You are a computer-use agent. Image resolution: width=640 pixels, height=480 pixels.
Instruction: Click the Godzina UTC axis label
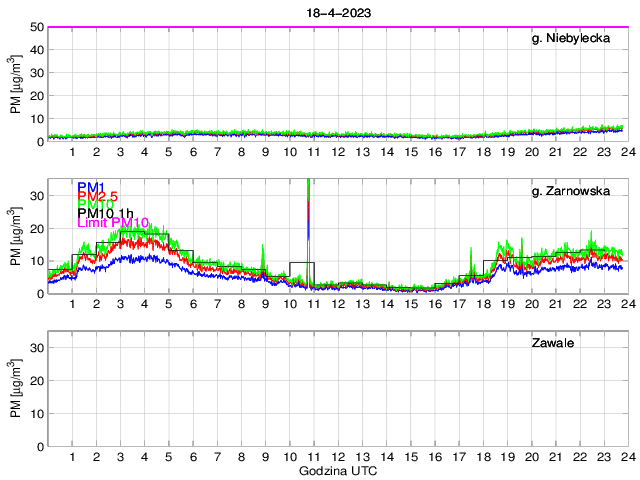point(336,470)
